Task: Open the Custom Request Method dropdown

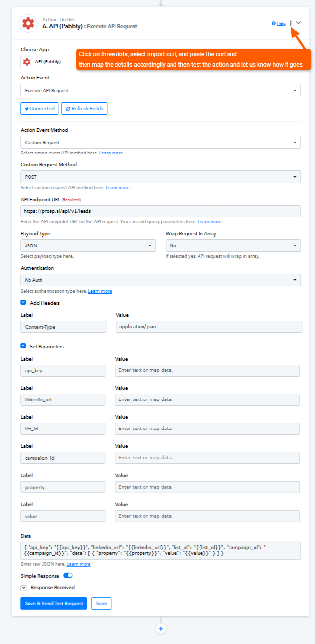Action: point(160,177)
